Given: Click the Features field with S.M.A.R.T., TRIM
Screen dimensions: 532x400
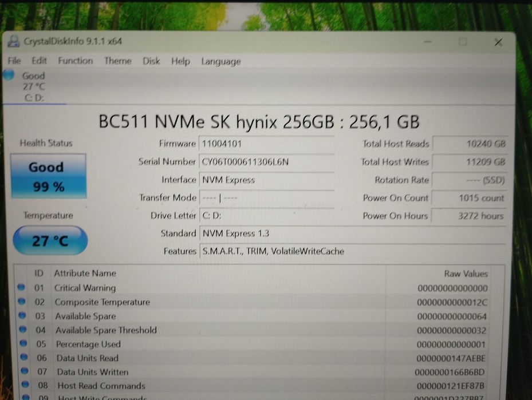Looking at the screenshot, I should (x=353, y=251).
